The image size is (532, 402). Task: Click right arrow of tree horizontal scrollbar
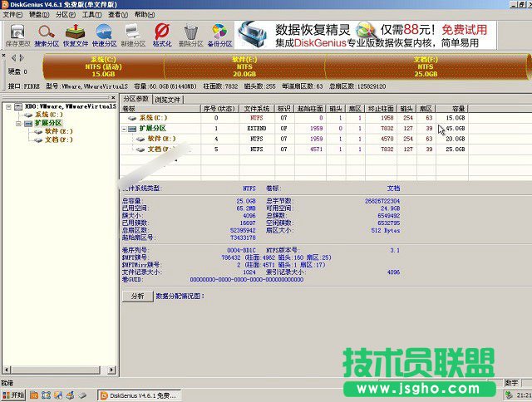[111, 370]
